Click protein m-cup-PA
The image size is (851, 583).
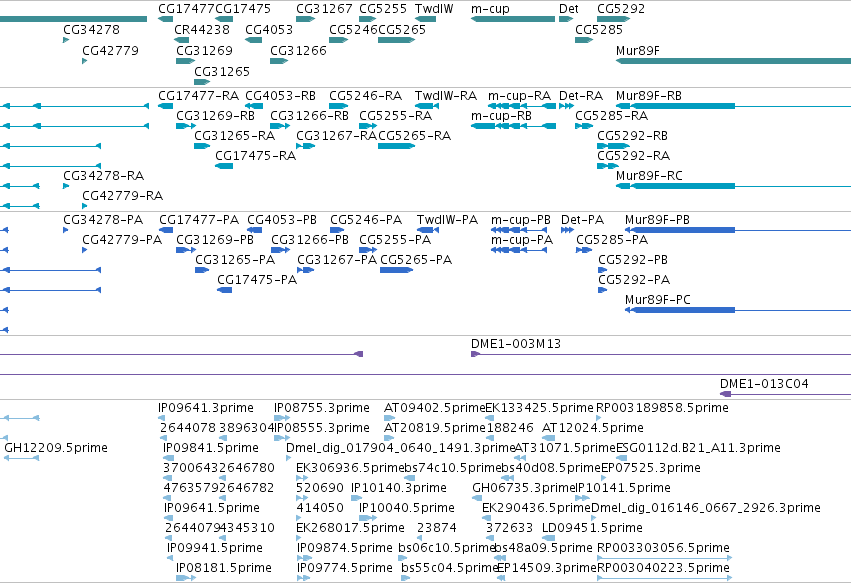coord(522,240)
